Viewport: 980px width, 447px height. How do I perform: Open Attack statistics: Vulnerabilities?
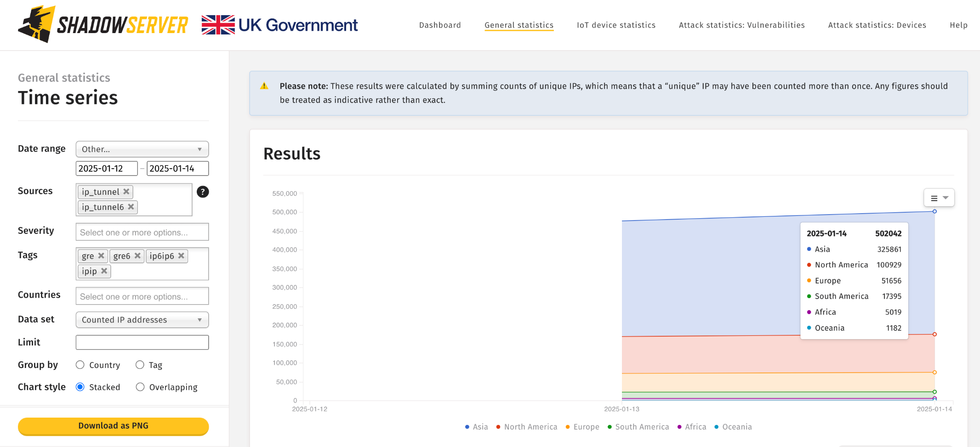tap(741, 25)
